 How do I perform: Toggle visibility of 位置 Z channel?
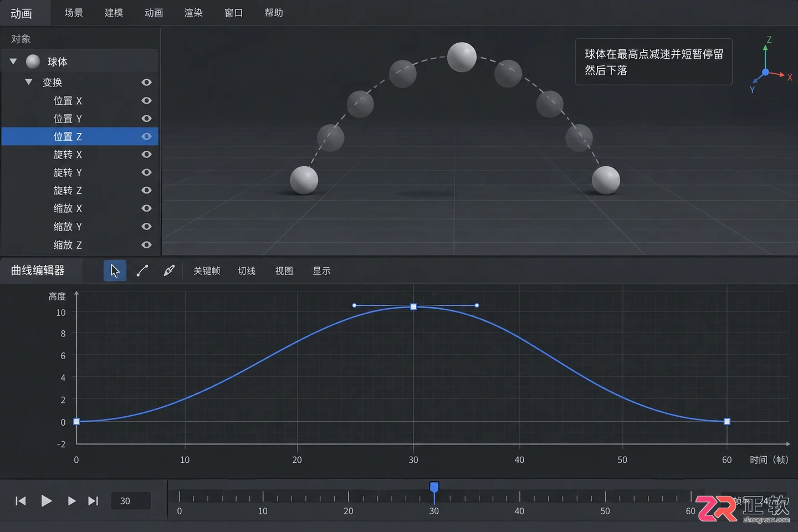(x=146, y=136)
